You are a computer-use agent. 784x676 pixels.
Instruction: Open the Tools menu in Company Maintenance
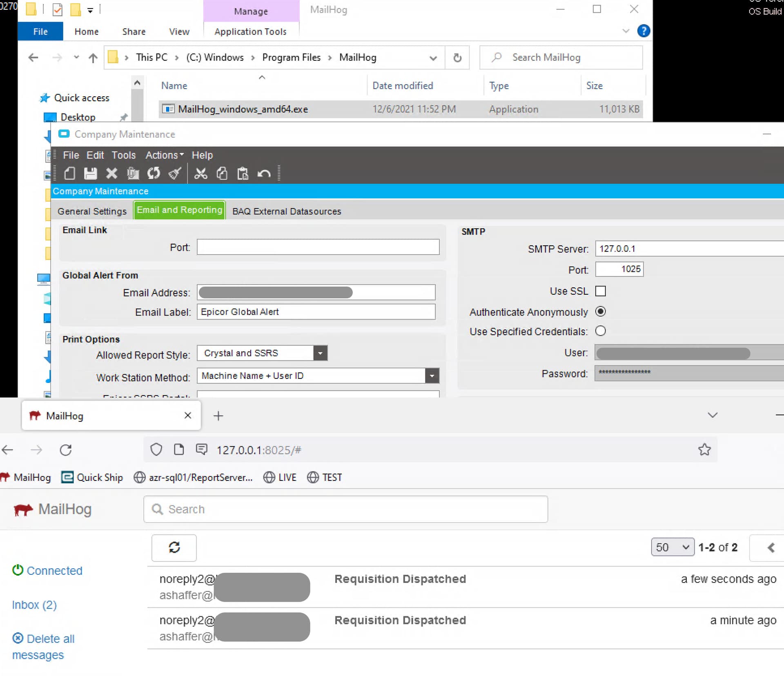click(x=124, y=155)
